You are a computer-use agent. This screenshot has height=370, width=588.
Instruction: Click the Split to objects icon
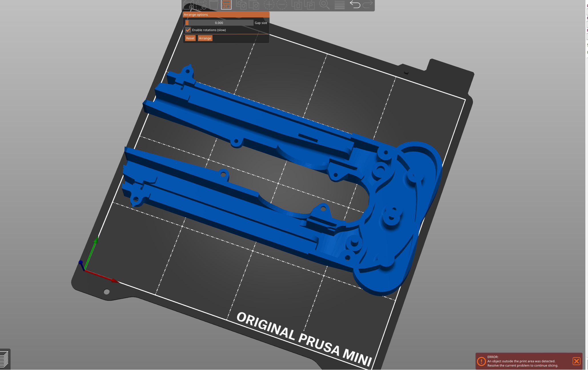tap(297, 4)
